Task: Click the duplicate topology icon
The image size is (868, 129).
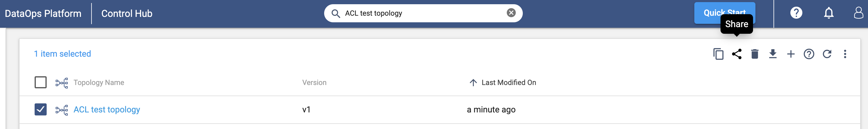Action: 718,54
